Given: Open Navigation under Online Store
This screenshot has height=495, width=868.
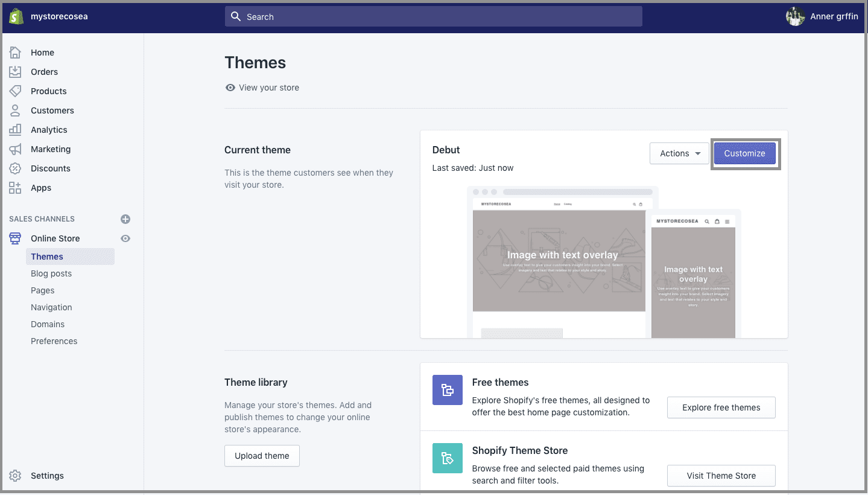Looking at the screenshot, I should (51, 307).
